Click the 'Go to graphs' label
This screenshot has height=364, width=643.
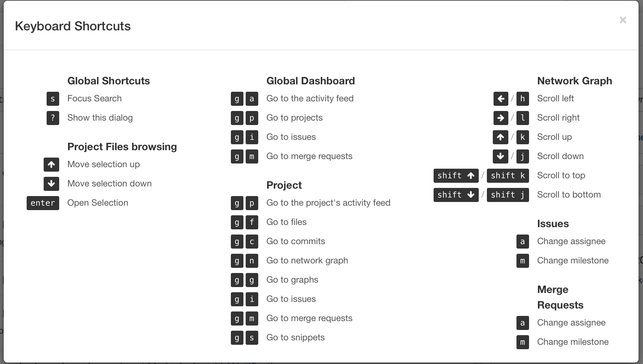pos(292,280)
